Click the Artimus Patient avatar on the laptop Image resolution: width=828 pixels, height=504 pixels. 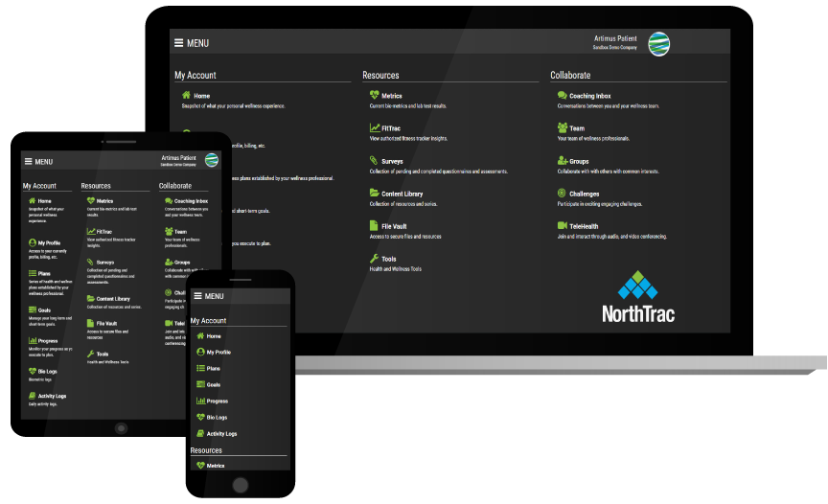(659, 44)
